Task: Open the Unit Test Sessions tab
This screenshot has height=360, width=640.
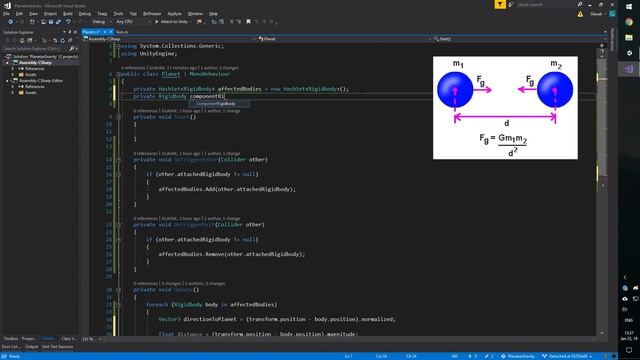Action: 58,347
